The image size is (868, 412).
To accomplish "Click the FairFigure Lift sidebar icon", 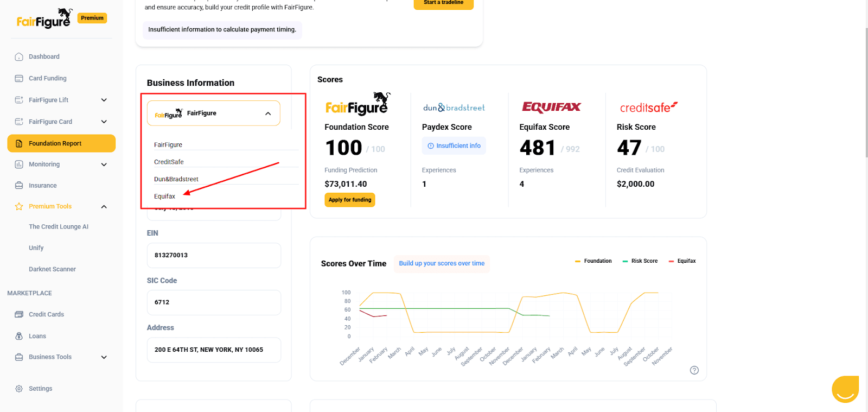I will point(19,100).
